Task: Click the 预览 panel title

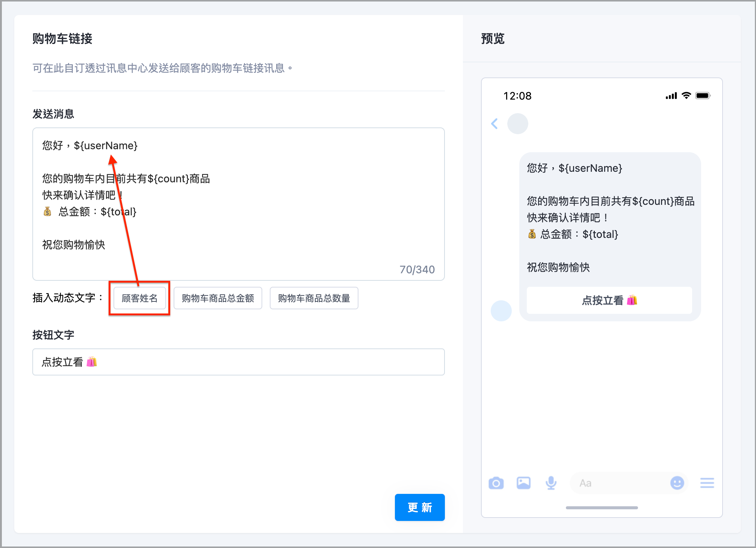Action: (x=493, y=38)
